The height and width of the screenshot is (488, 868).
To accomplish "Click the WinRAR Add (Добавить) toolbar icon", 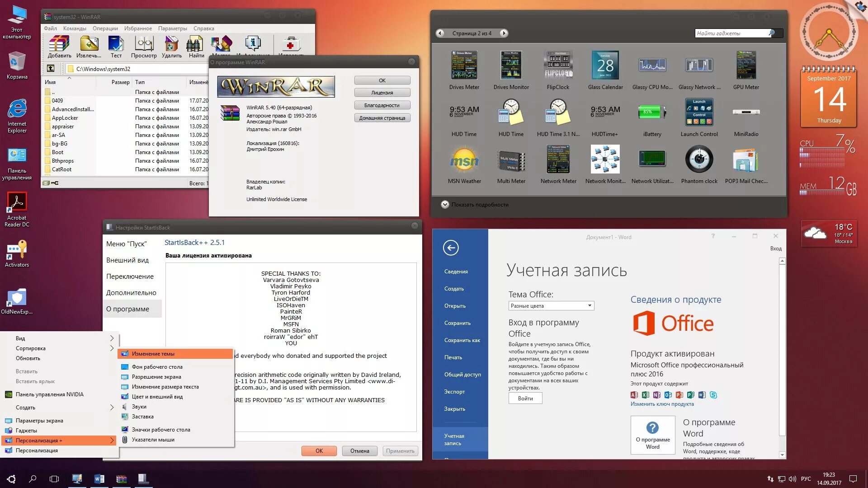I will (x=59, y=45).
